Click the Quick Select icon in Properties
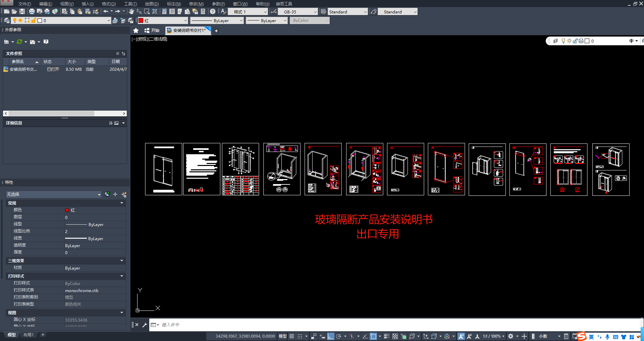The height and width of the screenshot is (341, 644). point(124,194)
